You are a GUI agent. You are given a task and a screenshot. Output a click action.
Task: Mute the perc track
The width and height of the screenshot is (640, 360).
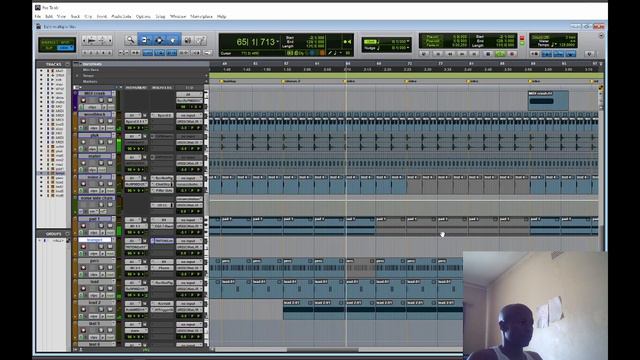(x=109, y=268)
